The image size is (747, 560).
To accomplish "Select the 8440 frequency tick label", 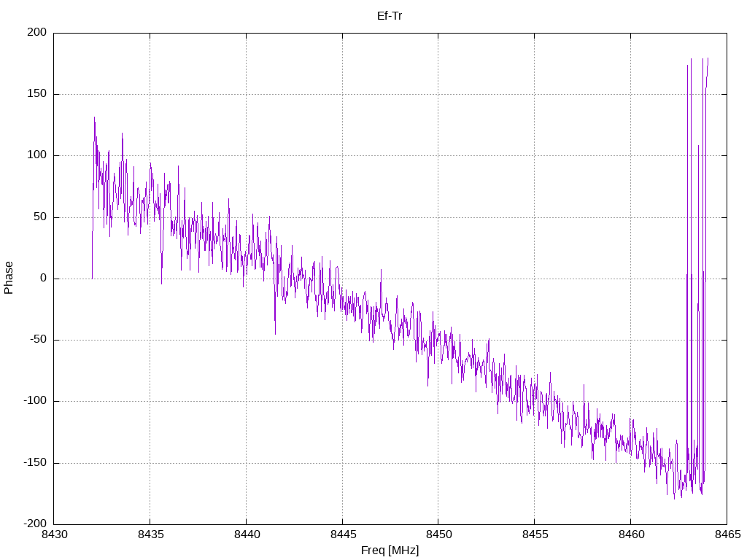I will click(247, 534).
